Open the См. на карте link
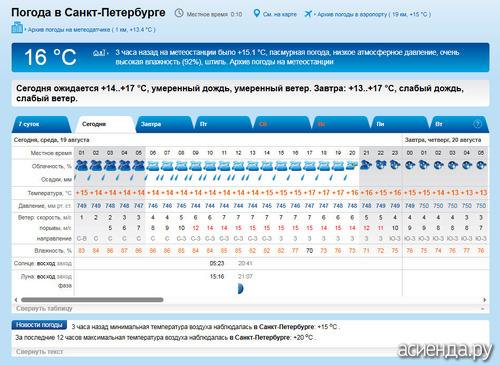This screenshot has height=365, width=500. click(280, 14)
